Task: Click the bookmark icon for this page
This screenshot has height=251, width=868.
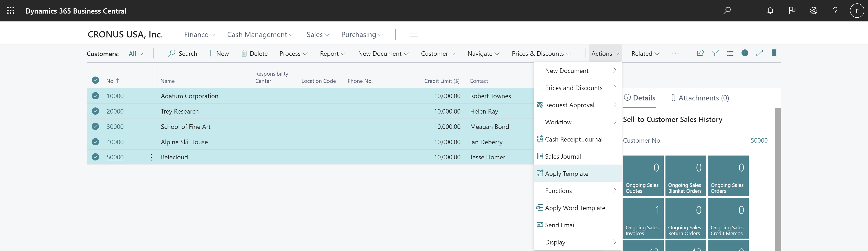Action: point(774,53)
